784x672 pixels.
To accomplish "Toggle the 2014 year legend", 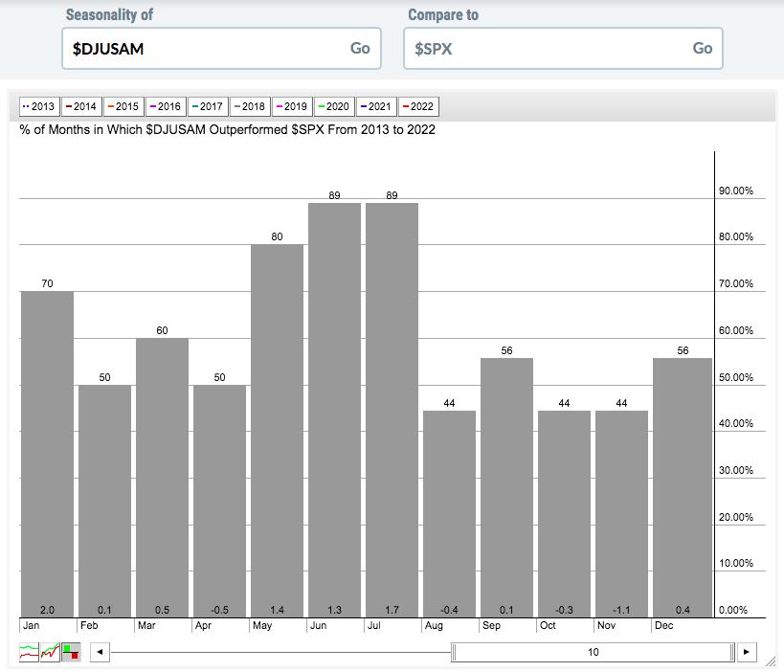I will (80, 106).
